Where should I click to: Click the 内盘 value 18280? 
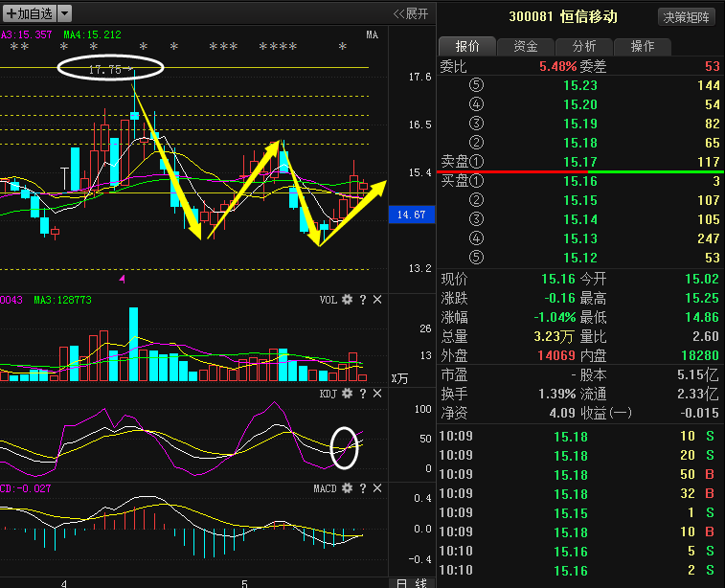click(700, 356)
